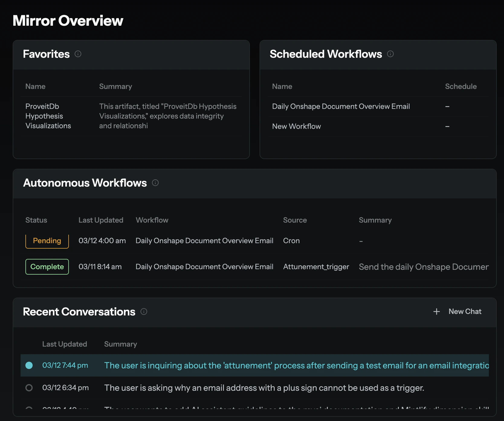
Task: Open the Favorites panel header
Action: pos(46,54)
